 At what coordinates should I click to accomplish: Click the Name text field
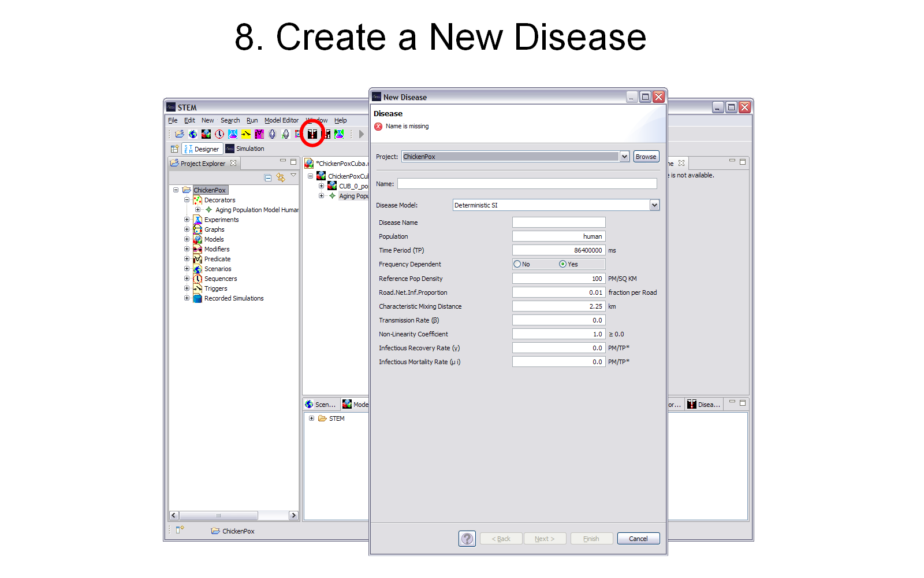point(527,184)
